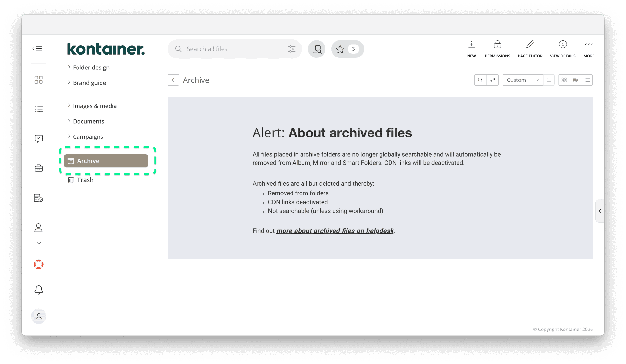Follow the archived files helpdesk link
Viewport: 626px width, 364px height.
click(335, 231)
